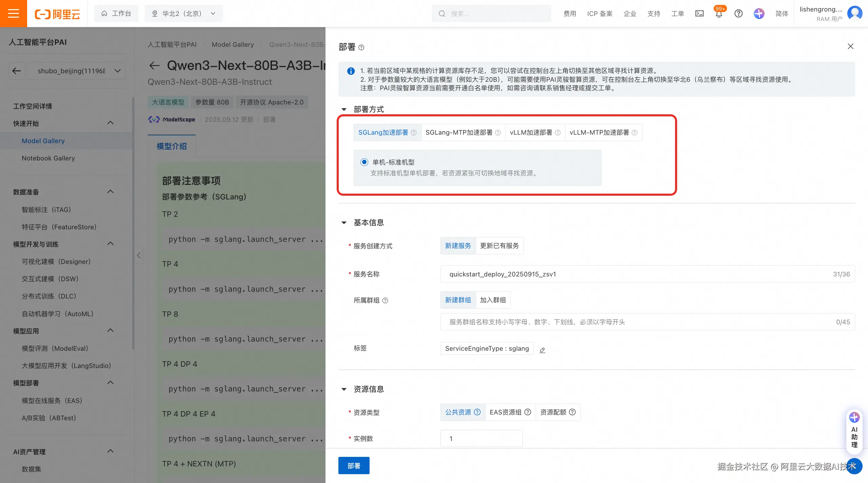The image size is (868, 483).
Task: Focus the 服务名称 input field
Action: click(648, 274)
